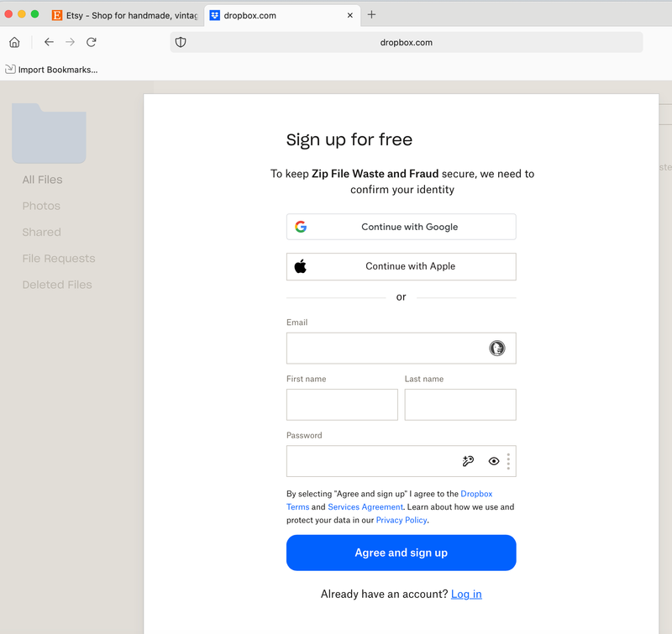Reload the page with refresh icon

click(x=92, y=42)
